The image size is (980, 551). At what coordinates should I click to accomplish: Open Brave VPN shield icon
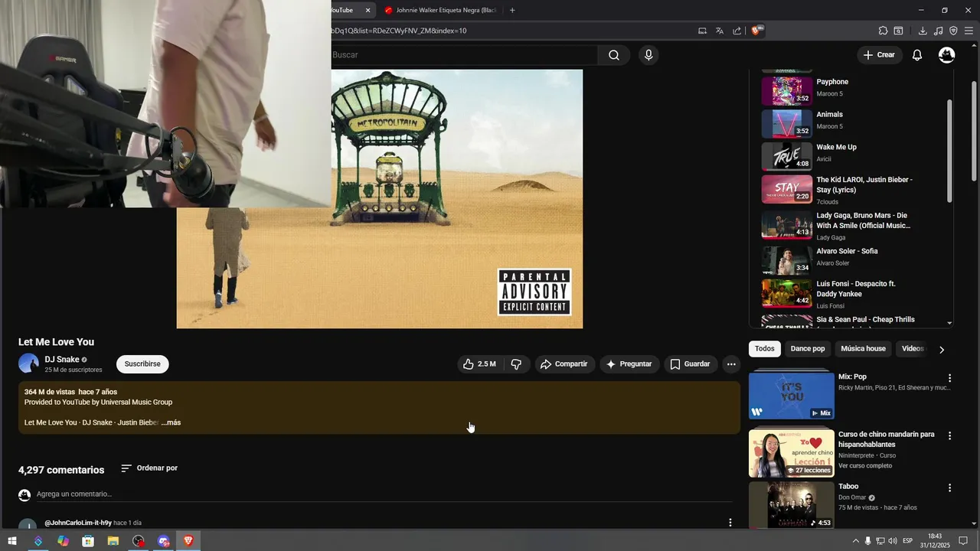pyautogui.click(x=953, y=31)
